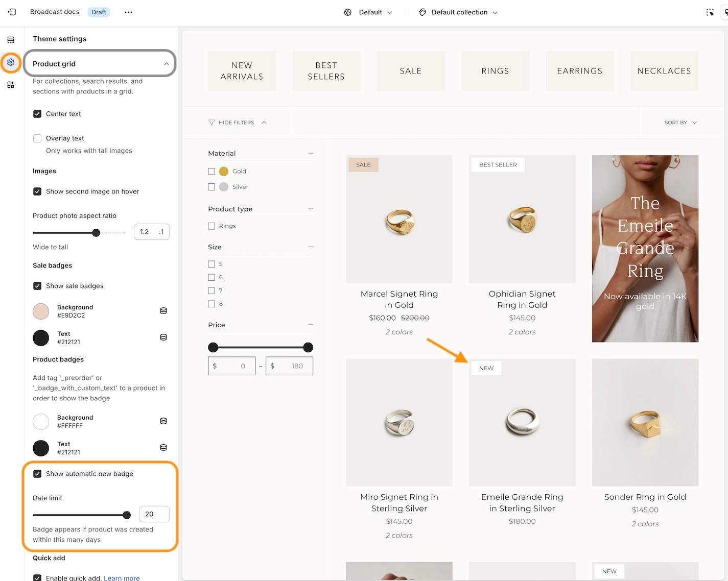
Task: Open the Default collection template dropdown
Action: (x=458, y=12)
